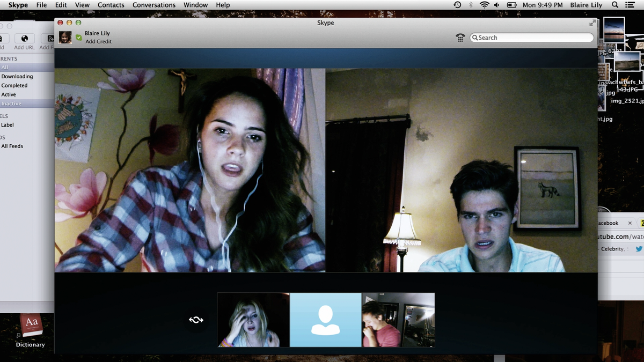Select the blonde girl video thumbnail
644x362 pixels.
(253, 320)
